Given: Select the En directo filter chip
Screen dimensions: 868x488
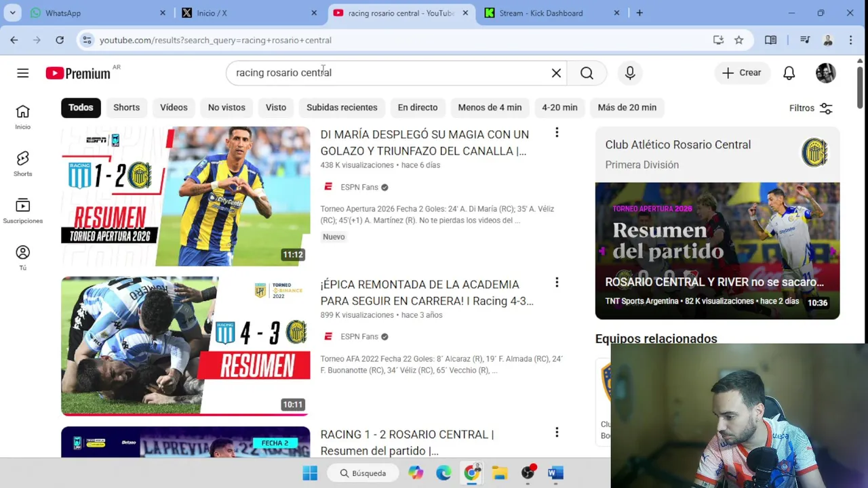Looking at the screenshot, I should point(418,107).
